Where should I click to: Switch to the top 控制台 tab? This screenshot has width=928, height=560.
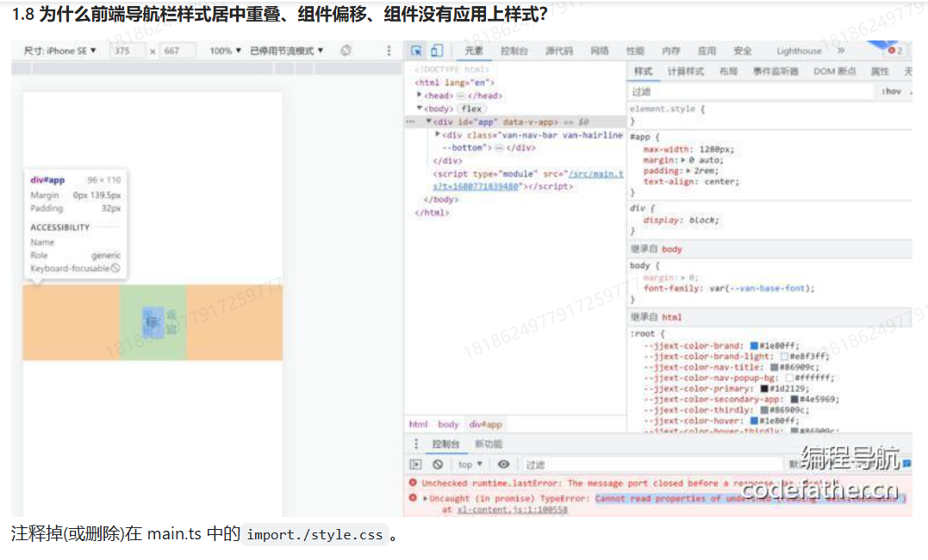[514, 51]
